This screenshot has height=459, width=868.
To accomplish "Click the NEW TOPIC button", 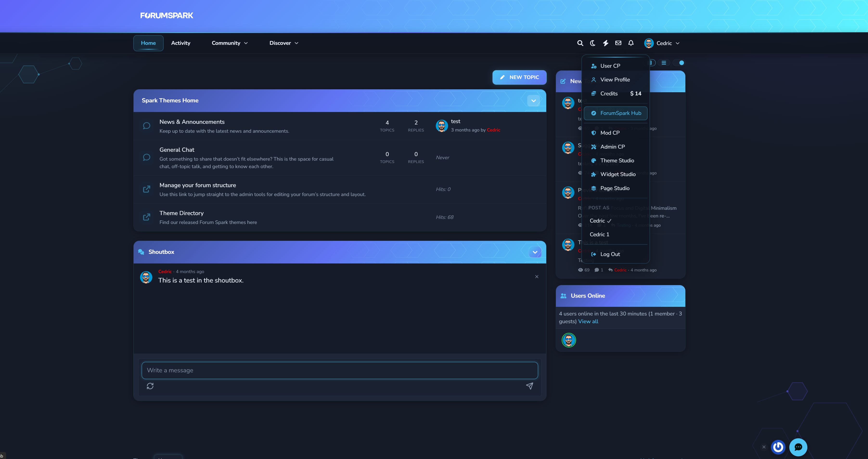I will tap(519, 77).
